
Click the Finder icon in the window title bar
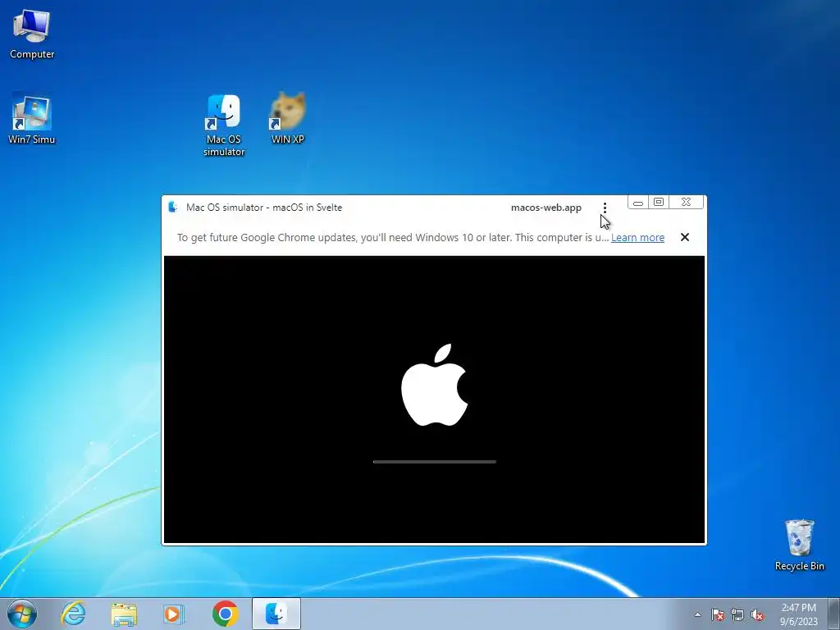coord(172,208)
